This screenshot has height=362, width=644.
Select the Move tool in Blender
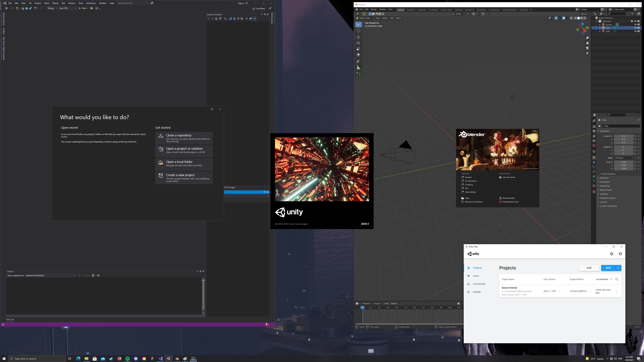pos(358,37)
